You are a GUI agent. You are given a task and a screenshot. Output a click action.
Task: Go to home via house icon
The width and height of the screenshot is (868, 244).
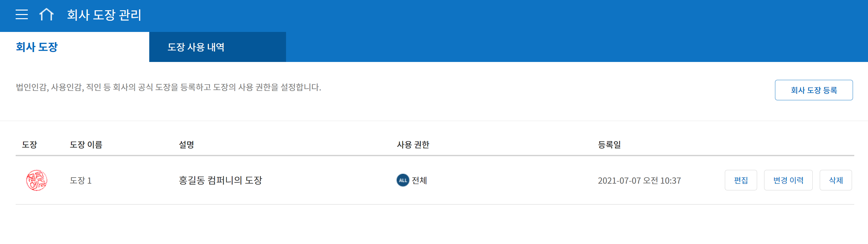[x=47, y=14]
